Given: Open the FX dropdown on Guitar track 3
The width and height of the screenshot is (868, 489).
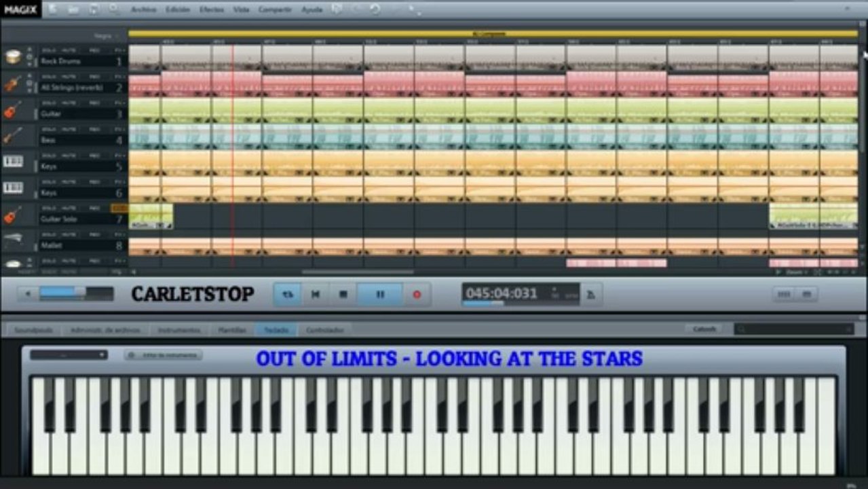Looking at the screenshot, I should [119, 103].
